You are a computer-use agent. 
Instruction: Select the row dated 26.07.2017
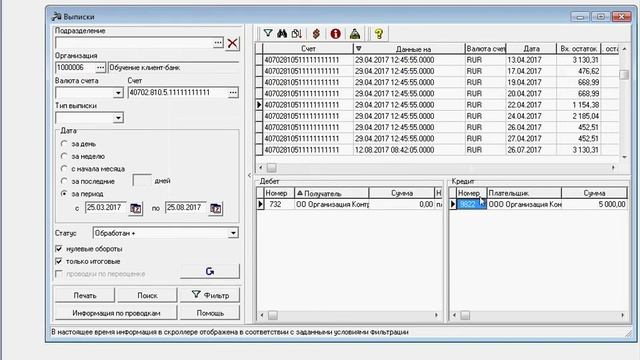coord(437,150)
